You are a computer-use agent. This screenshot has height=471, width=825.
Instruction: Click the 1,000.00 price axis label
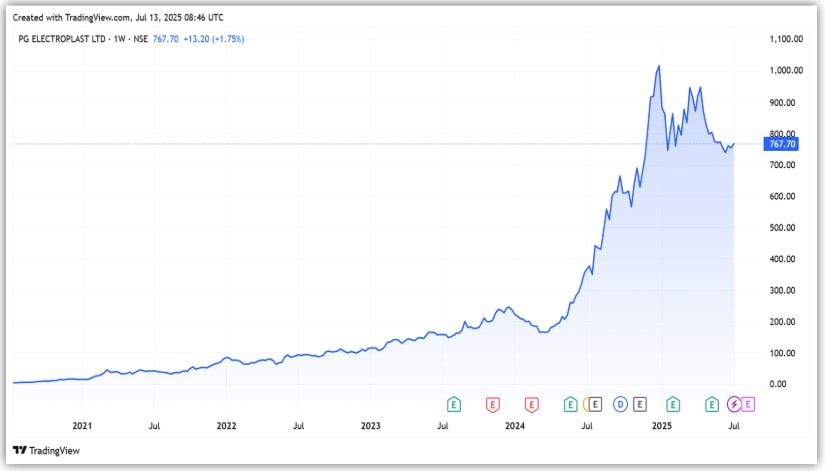[784, 70]
